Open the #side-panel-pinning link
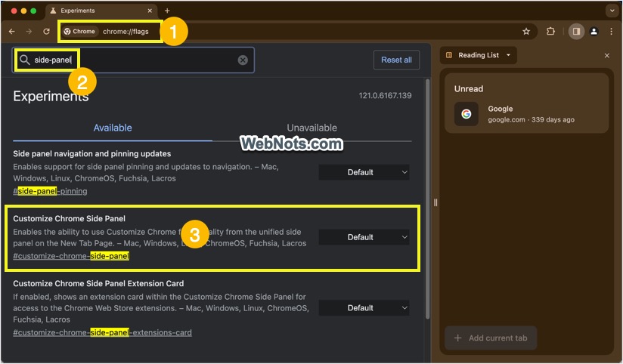623x364 pixels. click(x=50, y=191)
